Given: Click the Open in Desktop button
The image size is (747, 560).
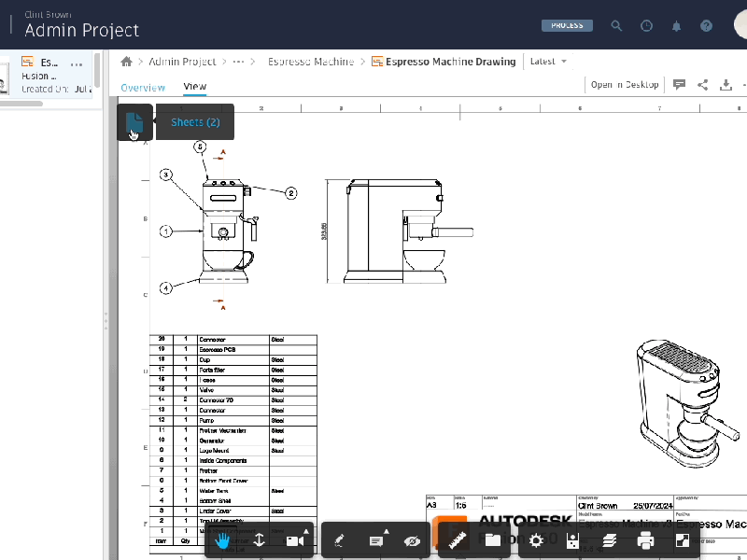Looking at the screenshot, I should 624,84.
